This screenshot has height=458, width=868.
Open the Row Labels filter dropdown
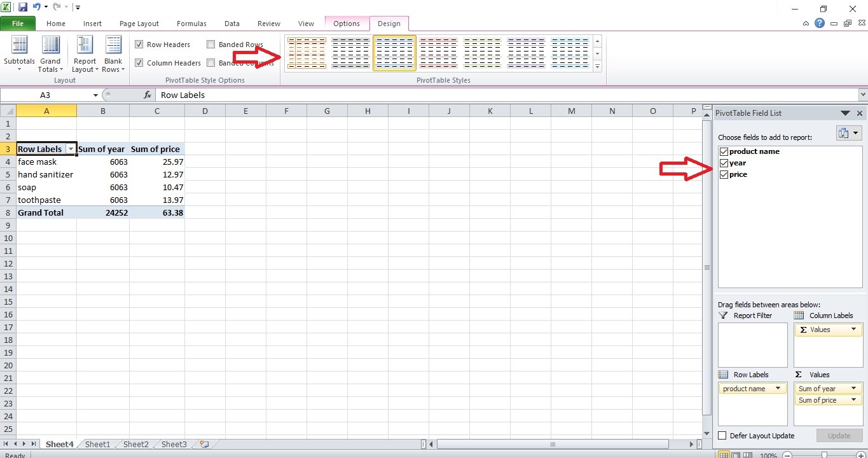(72, 149)
